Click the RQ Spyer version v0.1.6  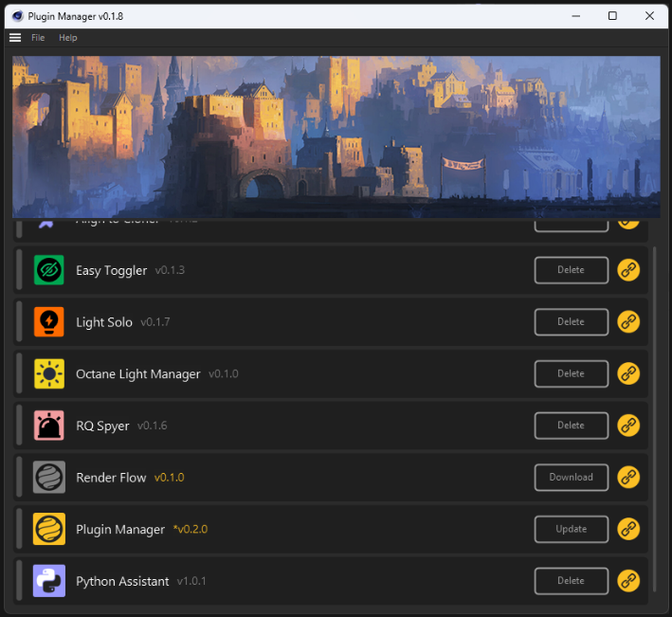coord(153,426)
